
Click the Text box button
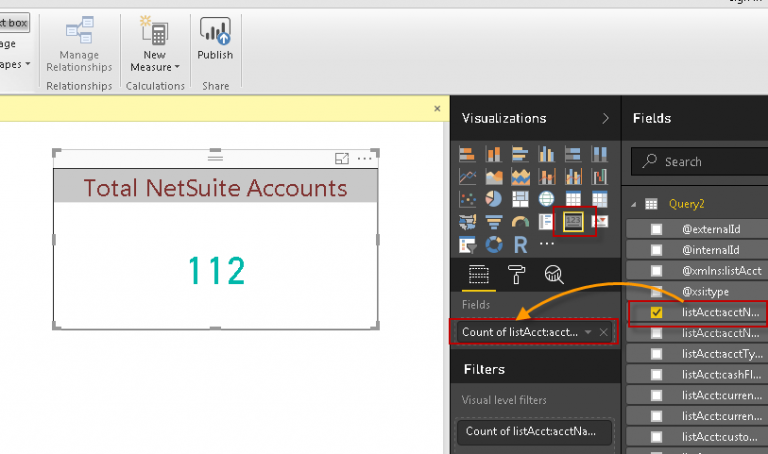pyautogui.click(x=14, y=23)
